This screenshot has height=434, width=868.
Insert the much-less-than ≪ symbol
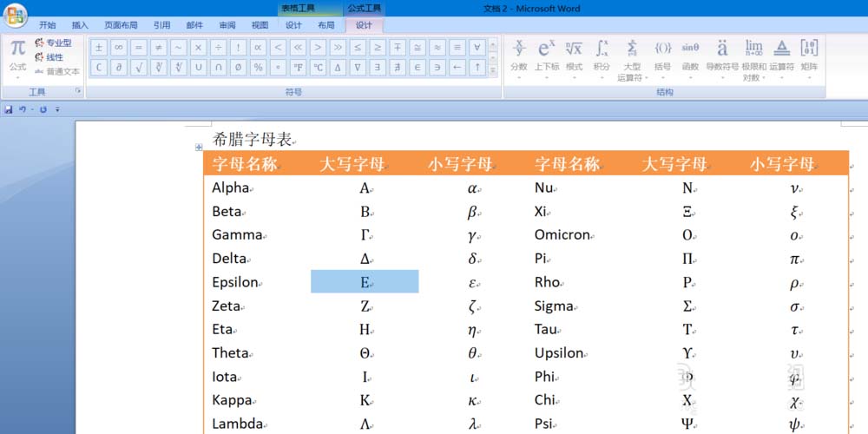pyautogui.click(x=298, y=48)
